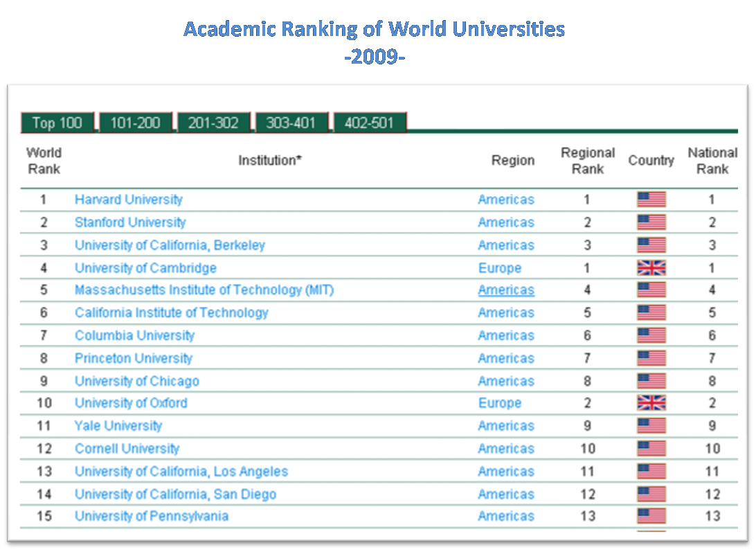Image resolution: width=756 pixels, height=552 pixels.
Task: Open the Columbia University link
Action: click(x=134, y=335)
